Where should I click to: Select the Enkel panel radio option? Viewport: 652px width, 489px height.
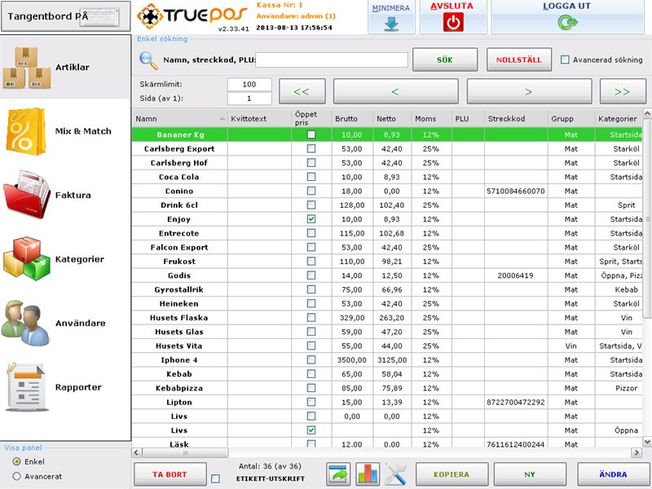tap(17, 462)
